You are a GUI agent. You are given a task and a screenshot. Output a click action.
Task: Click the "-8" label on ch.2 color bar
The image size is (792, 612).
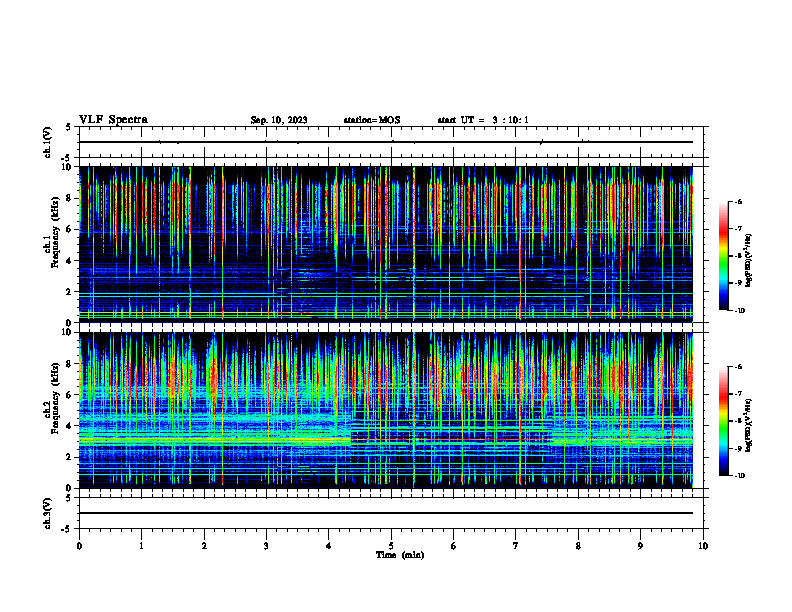tap(738, 421)
